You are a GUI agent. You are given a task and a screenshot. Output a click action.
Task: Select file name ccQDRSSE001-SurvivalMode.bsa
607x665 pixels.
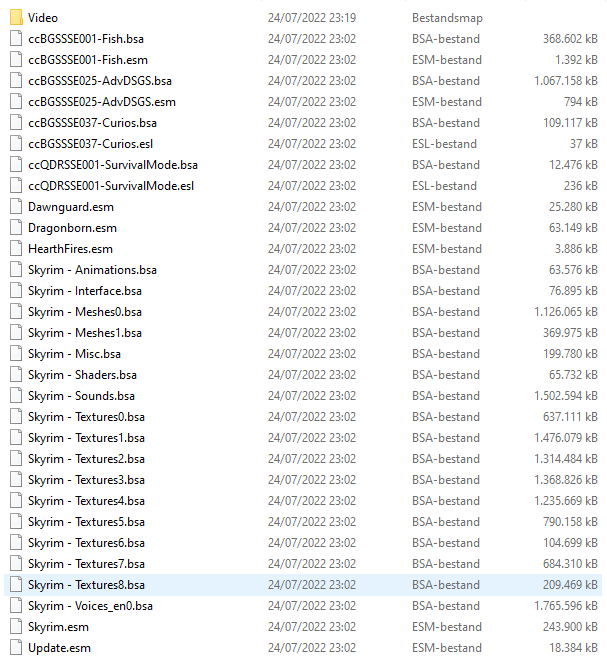point(113,165)
